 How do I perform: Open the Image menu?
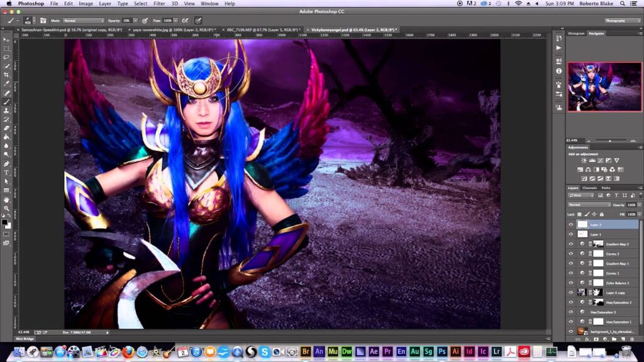86,4
